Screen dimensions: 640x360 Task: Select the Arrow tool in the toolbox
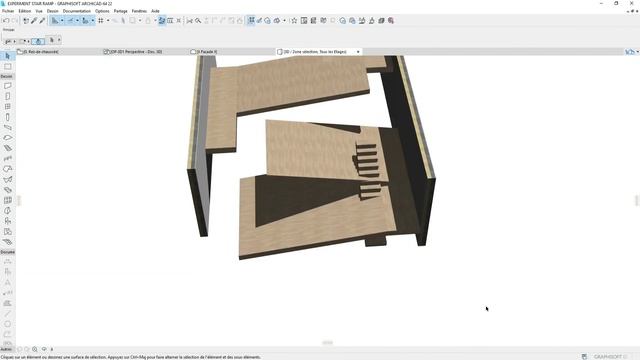pos(7,56)
